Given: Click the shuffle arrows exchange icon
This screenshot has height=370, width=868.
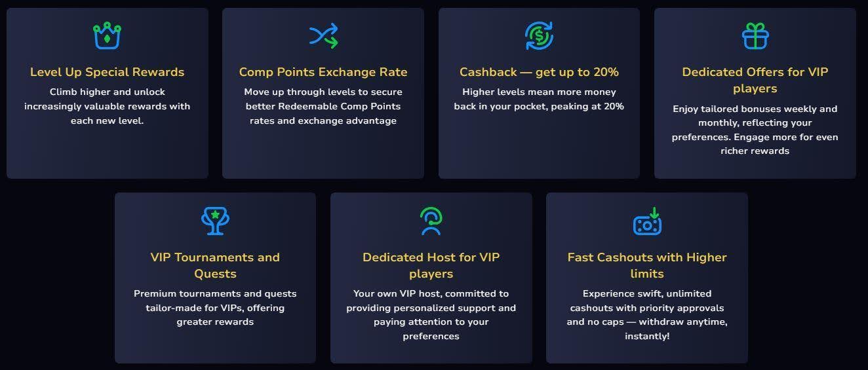Looking at the screenshot, I should pos(323,35).
